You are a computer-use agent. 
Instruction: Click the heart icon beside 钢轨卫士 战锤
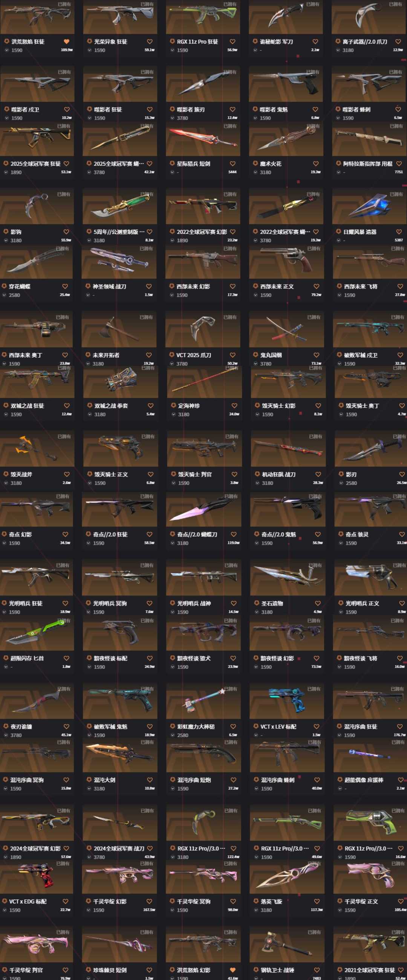tap(317, 970)
